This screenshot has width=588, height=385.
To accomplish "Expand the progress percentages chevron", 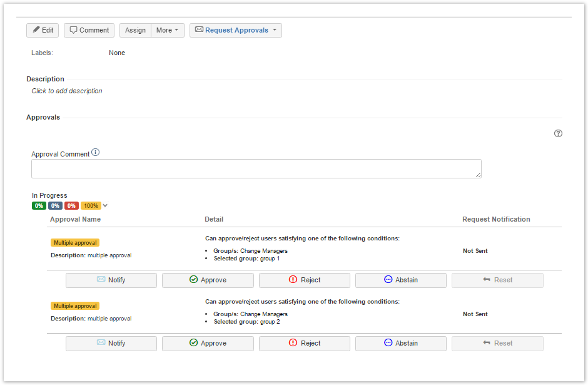I will pos(105,205).
